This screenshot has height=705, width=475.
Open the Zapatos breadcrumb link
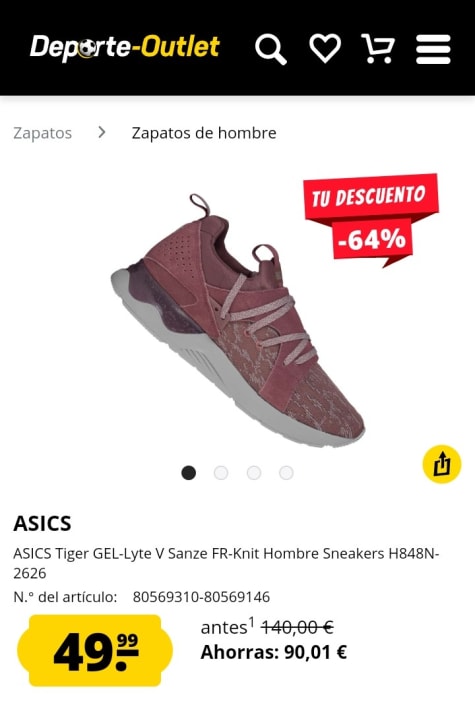(42, 133)
